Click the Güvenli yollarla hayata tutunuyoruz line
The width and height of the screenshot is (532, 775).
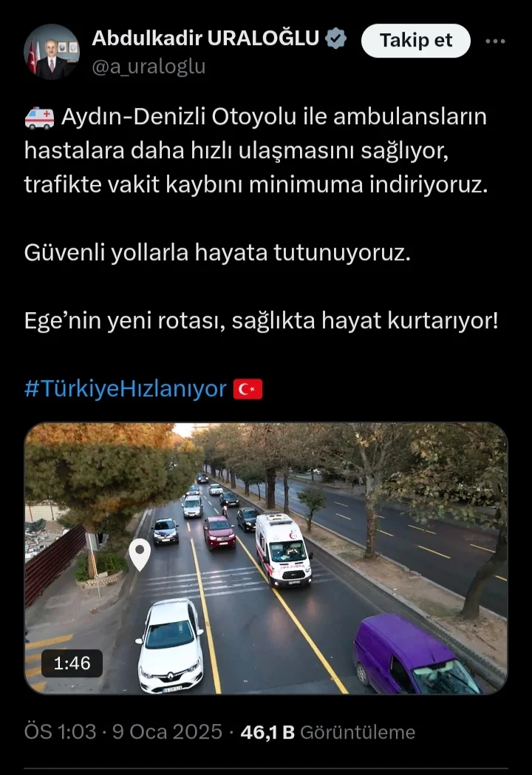coord(217,253)
